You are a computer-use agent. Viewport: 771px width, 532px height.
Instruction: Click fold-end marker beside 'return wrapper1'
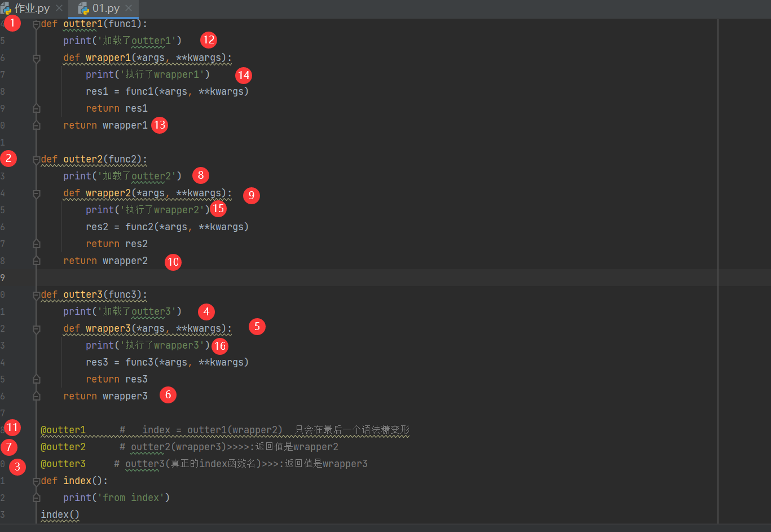pos(37,125)
